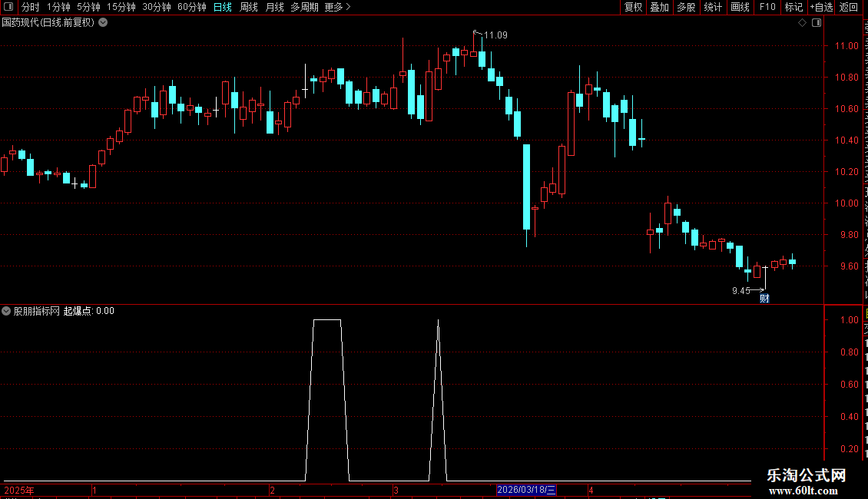Select the 30分钟 period tab
Screen dimensions: 868x499
157,7
